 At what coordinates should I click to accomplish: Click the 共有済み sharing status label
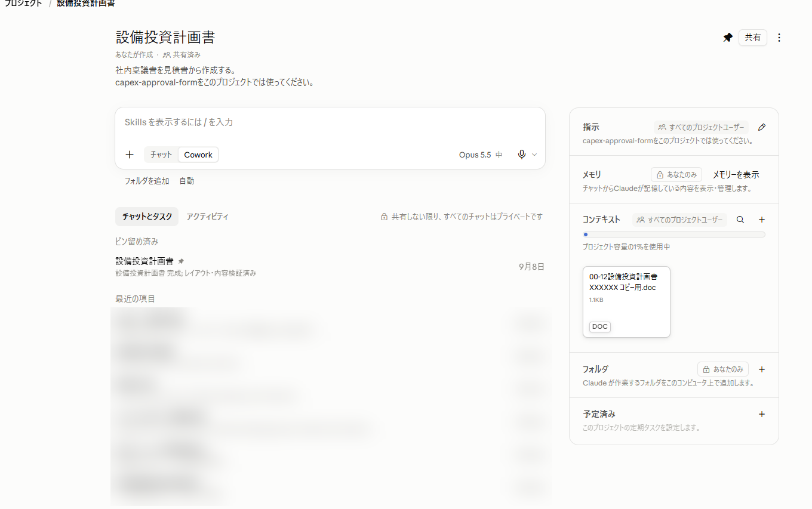click(182, 55)
